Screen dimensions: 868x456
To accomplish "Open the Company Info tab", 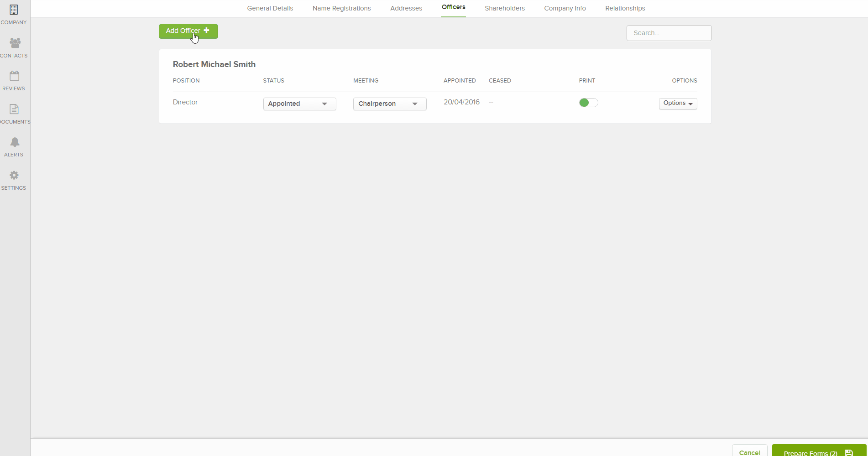I will pos(565,8).
